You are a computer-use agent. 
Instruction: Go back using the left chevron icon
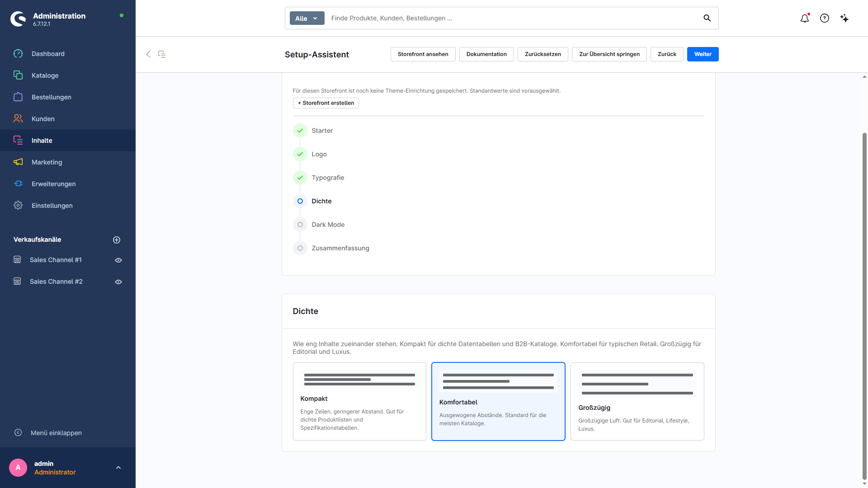click(x=148, y=54)
